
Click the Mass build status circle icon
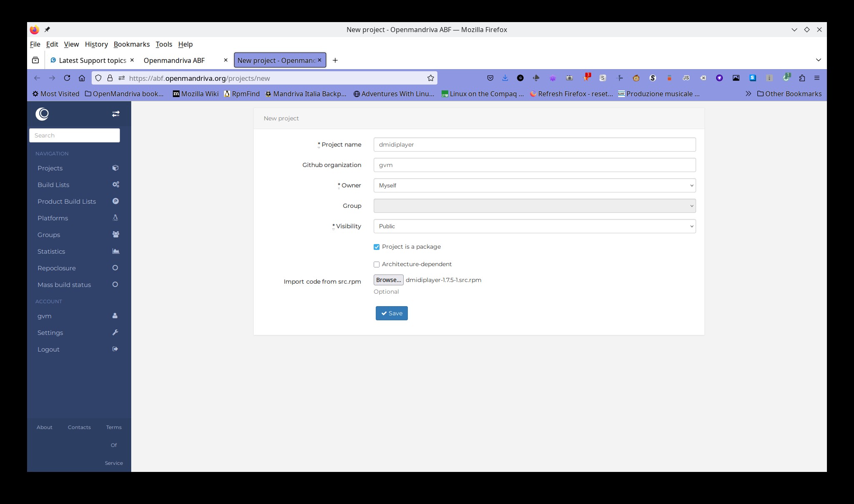pyautogui.click(x=115, y=284)
